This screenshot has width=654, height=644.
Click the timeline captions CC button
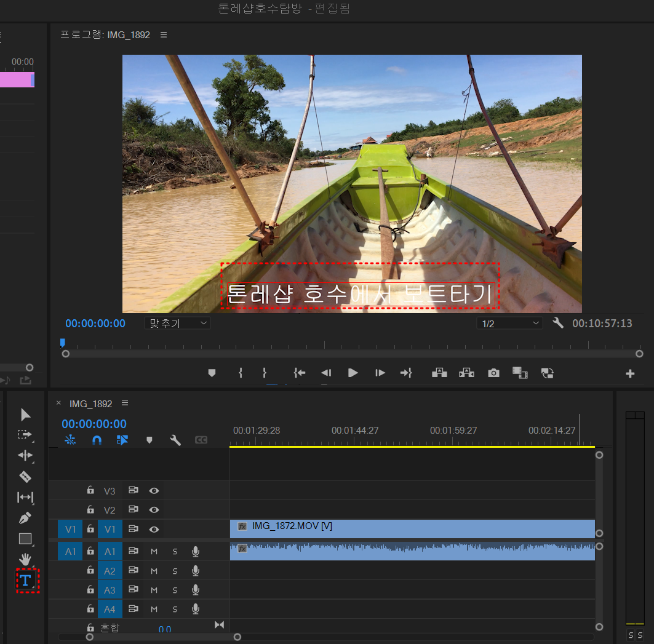tap(201, 440)
